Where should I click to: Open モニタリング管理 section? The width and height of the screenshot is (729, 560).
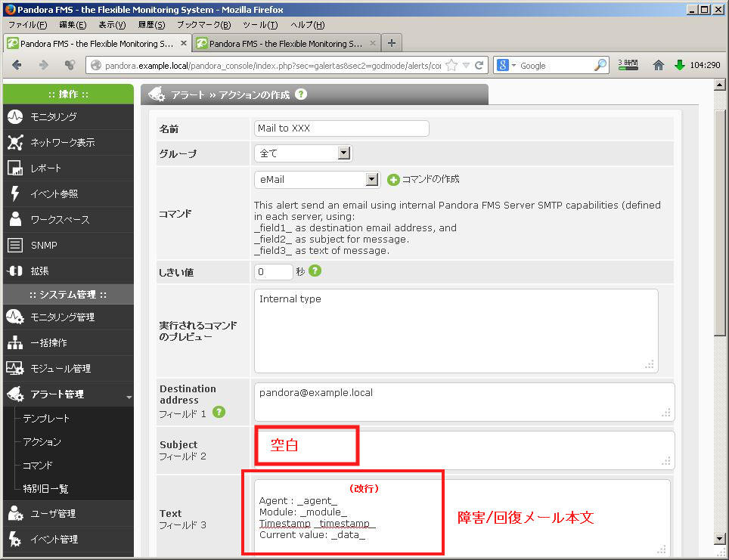click(68, 317)
